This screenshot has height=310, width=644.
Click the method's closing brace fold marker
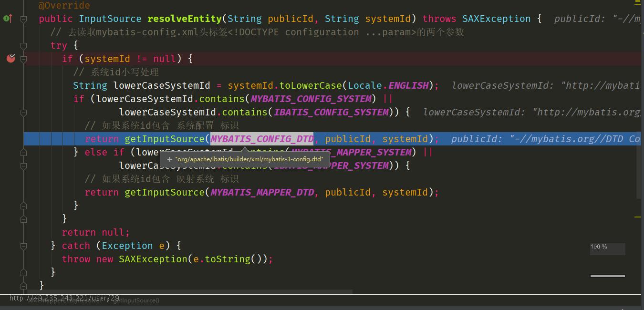23,286
